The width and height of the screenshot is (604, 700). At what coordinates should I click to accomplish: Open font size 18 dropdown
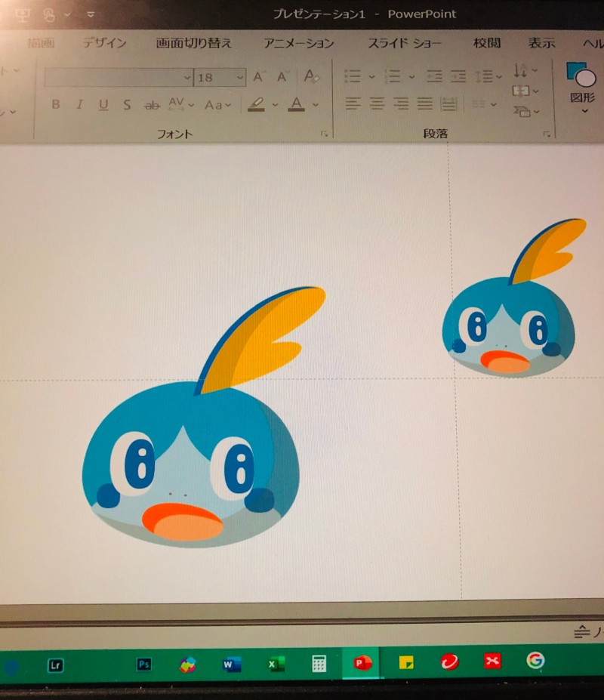240,78
